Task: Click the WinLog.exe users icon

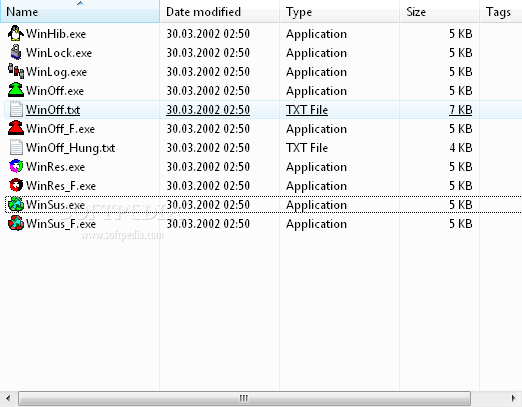Action: 16,71
